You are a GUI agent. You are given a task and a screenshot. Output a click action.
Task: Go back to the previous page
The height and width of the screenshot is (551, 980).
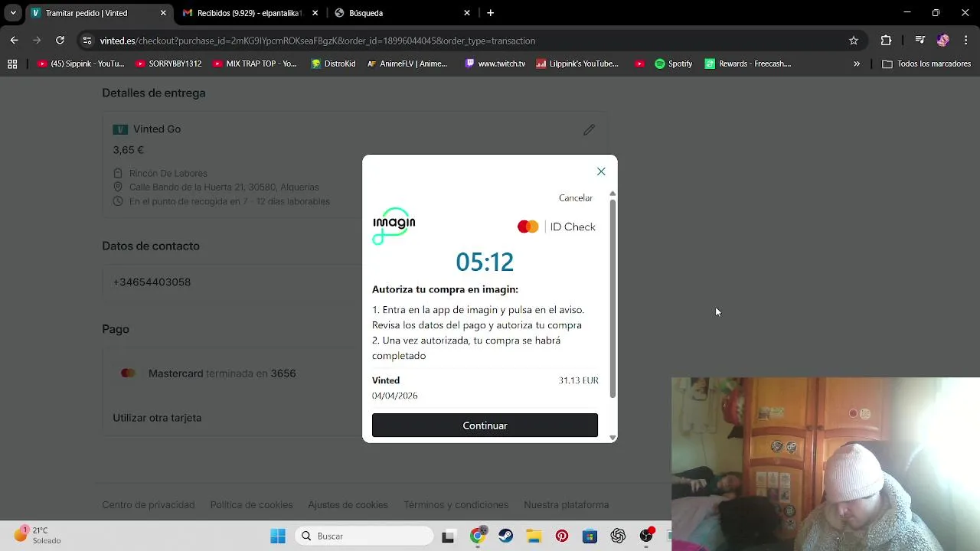click(14, 41)
